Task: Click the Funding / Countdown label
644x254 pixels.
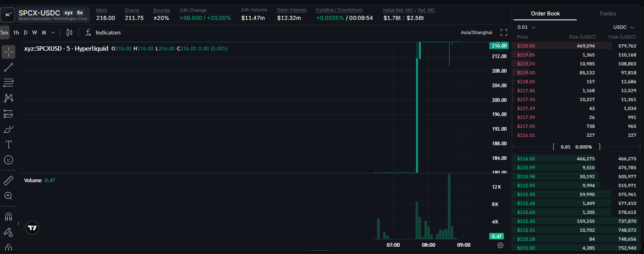Action: click(x=339, y=10)
